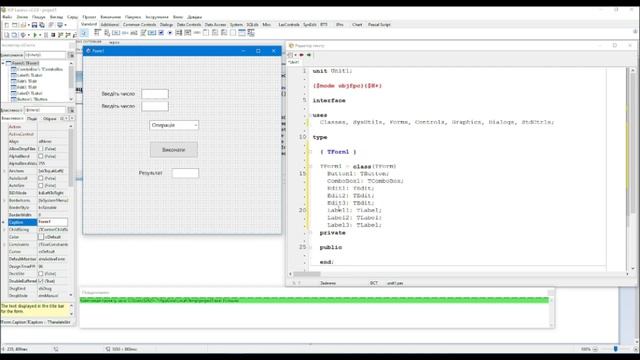Screen dimensions: 640x360
Task: Pick the TLabel component from the palette
Action: tap(125, 33)
